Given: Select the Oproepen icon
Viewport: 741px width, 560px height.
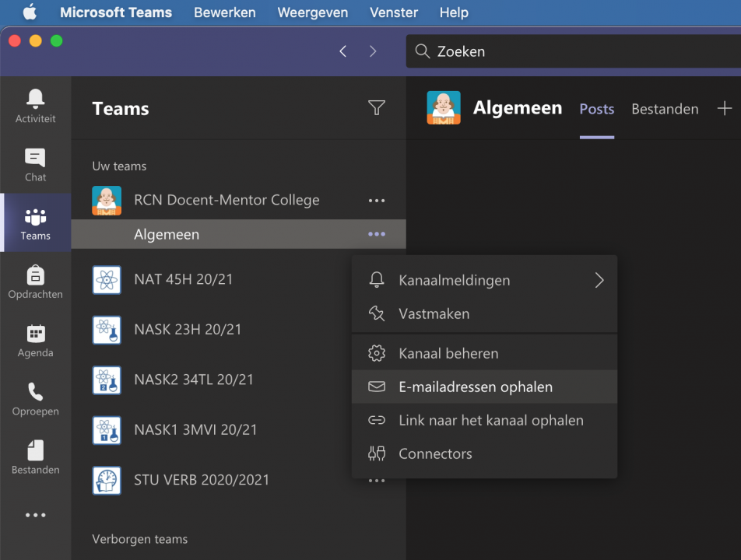Looking at the screenshot, I should pyautogui.click(x=35, y=398).
